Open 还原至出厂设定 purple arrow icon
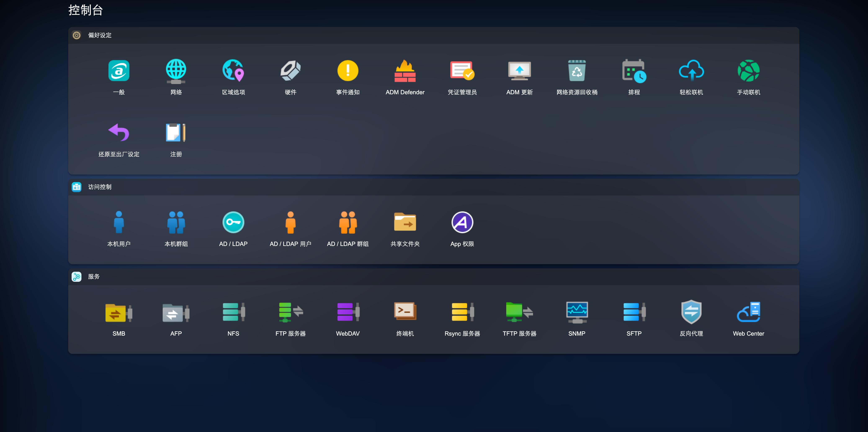868x432 pixels. pos(119,133)
